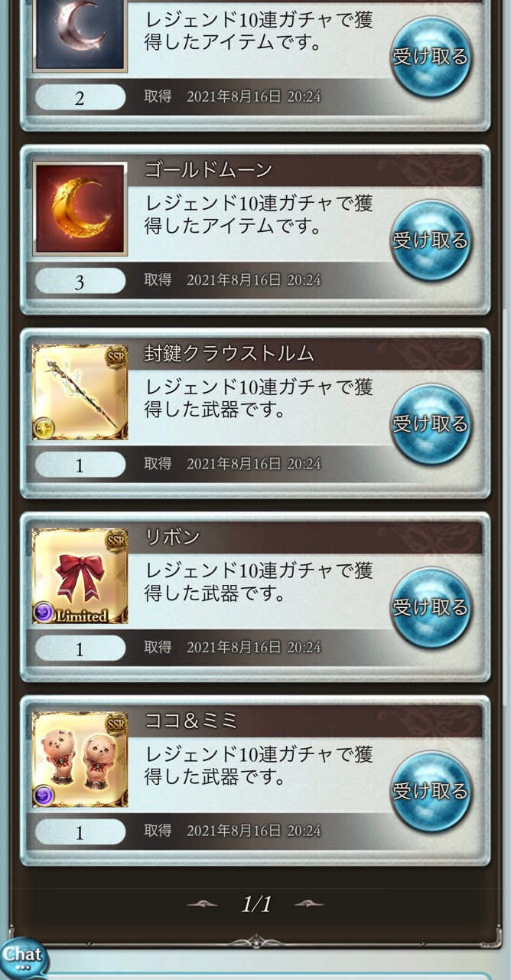Open the Chat bubble icon

coord(23,956)
